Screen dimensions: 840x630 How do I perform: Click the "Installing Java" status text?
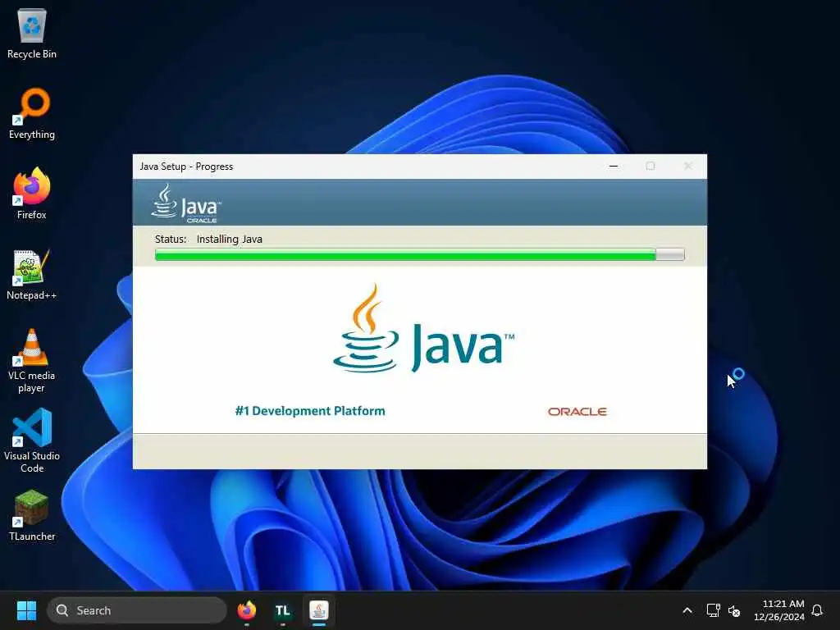click(x=230, y=239)
